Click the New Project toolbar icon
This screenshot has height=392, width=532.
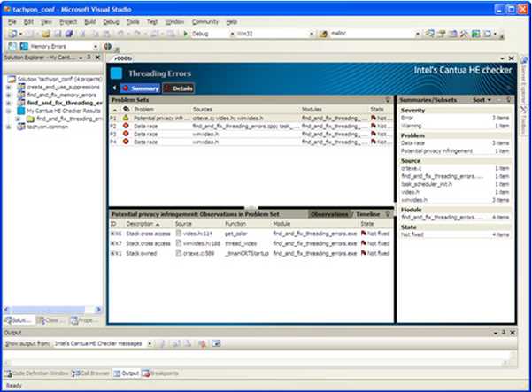point(13,34)
